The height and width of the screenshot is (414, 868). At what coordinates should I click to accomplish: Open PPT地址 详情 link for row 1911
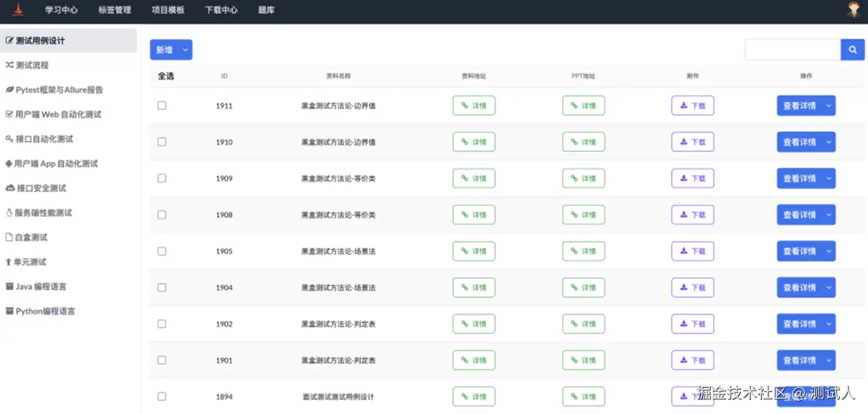[x=584, y=105]
